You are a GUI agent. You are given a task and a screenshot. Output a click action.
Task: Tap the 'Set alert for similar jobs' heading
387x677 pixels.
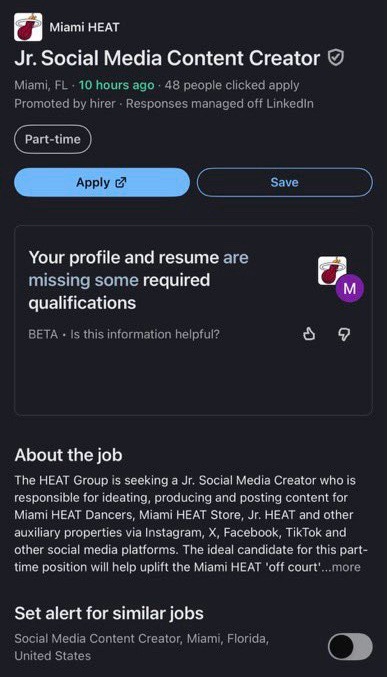(x=109, y=614)
